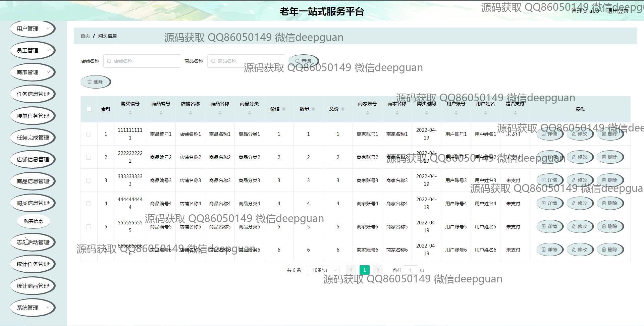Click next page arrow in pagination

[x=378, y=270]
